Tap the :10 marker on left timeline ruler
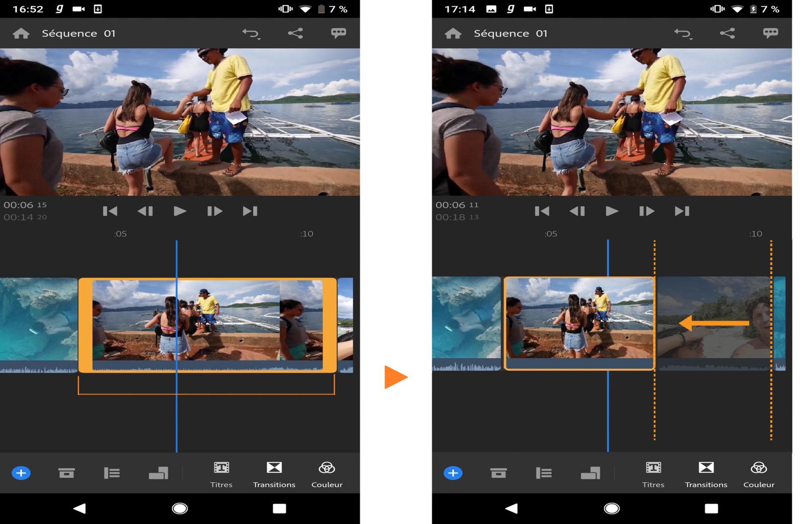 point(307,234)
